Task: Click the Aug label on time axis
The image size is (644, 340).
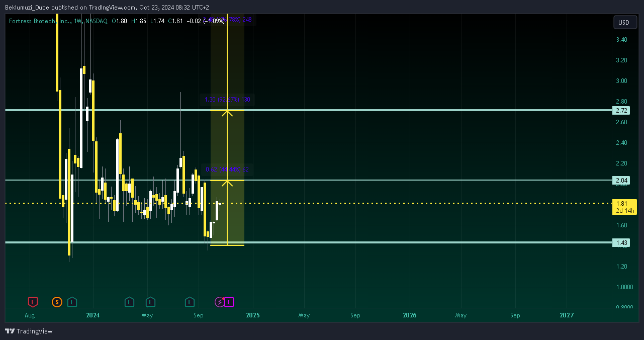Action: click(x=30, y=316)
